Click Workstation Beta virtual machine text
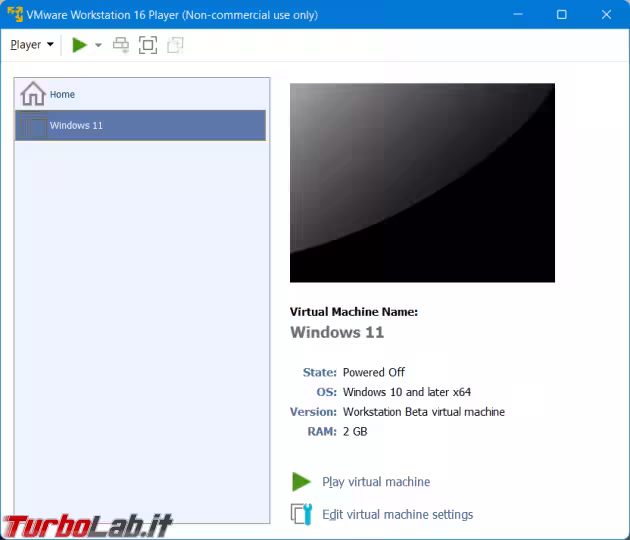 (424, 412)
